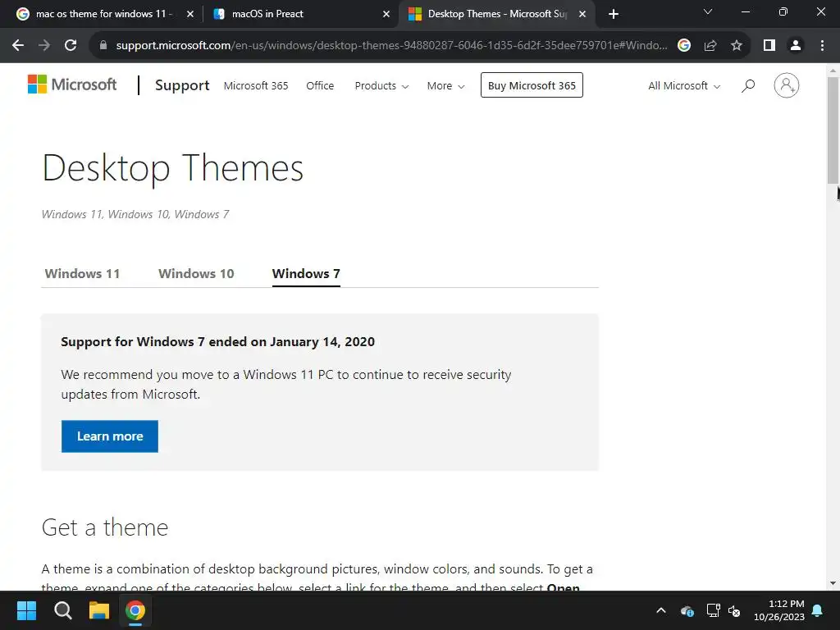Open Windows taskbar search
Image resolution: width=840 pixels, height=630 pixels.
[62, 610]
